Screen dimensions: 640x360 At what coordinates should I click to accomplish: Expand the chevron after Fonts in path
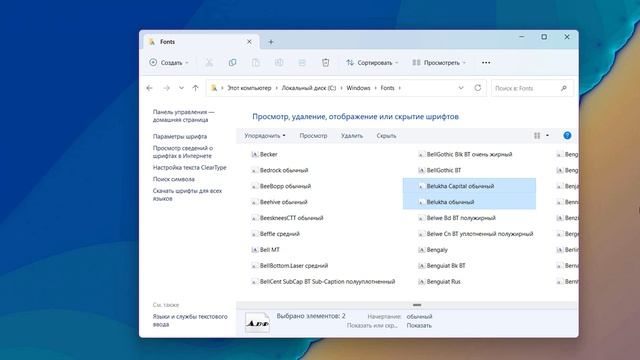click(x=400, y=88)
